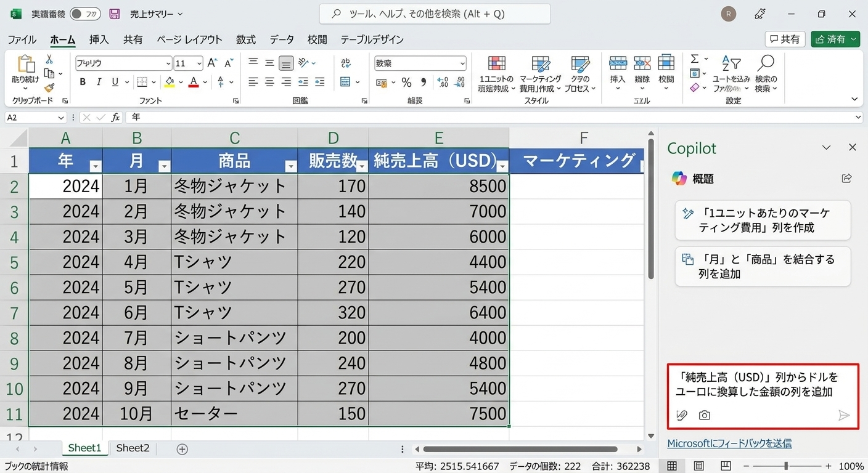Viewport: 868px width, 473px height.
Task: Toggle Bold formatting
Action: tap(83, 82)
